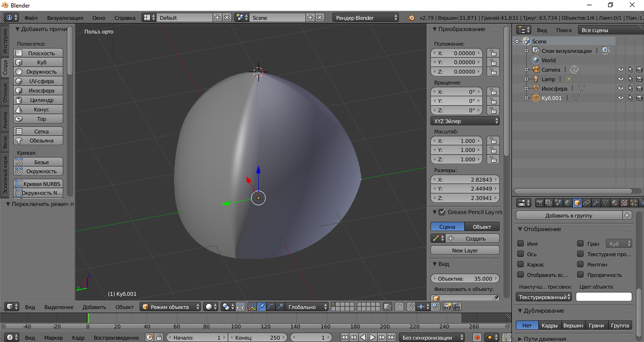
Task: Click the Добавить в группу button
Action: (568, 215)
